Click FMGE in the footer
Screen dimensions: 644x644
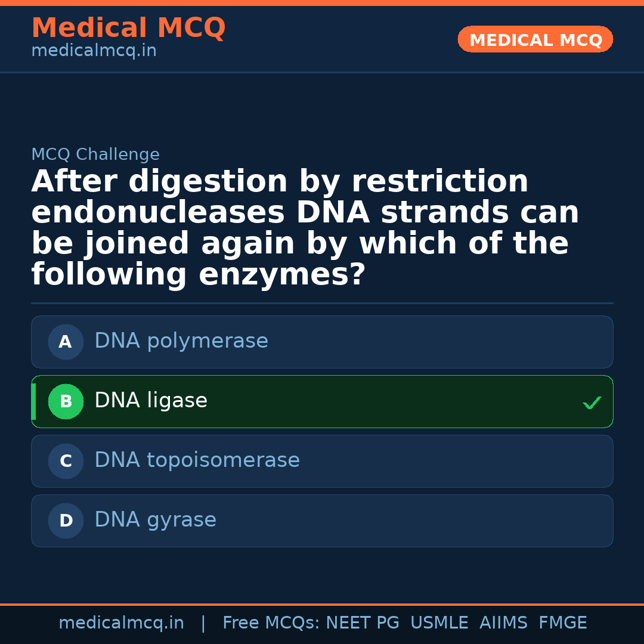click(x=562, y=623)
